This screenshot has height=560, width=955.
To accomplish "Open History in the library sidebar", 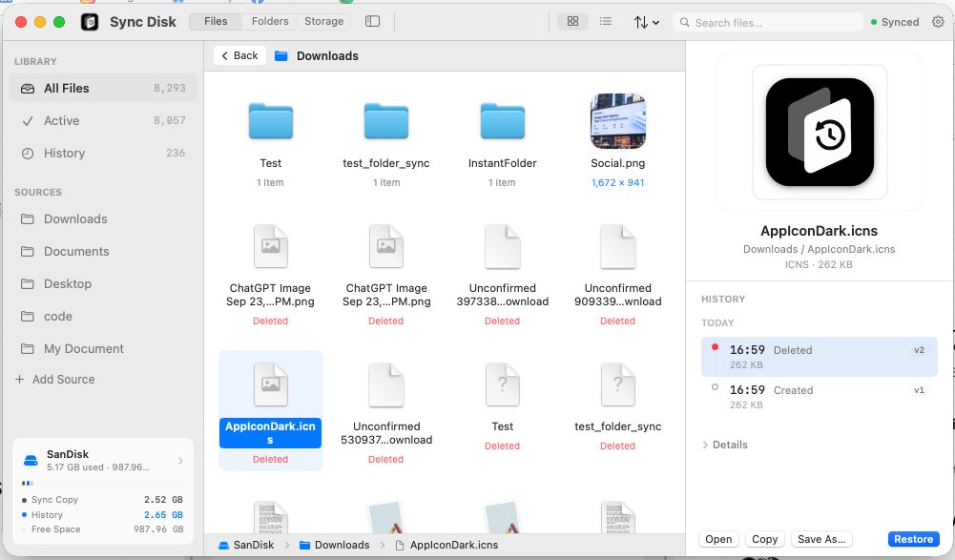I will tap(103, 153).
